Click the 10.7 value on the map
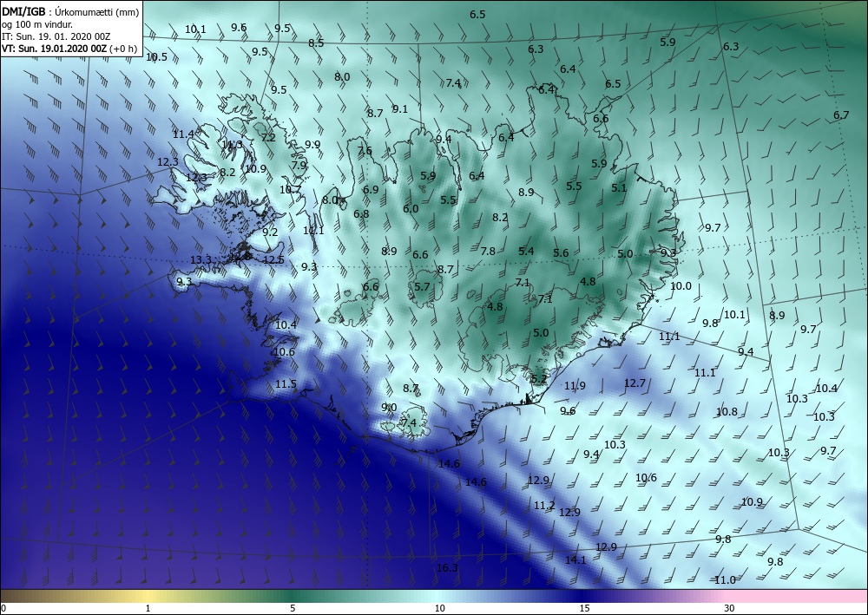This screenshot has width=868, height=615. pyautogui.click(x=290, y=189)
